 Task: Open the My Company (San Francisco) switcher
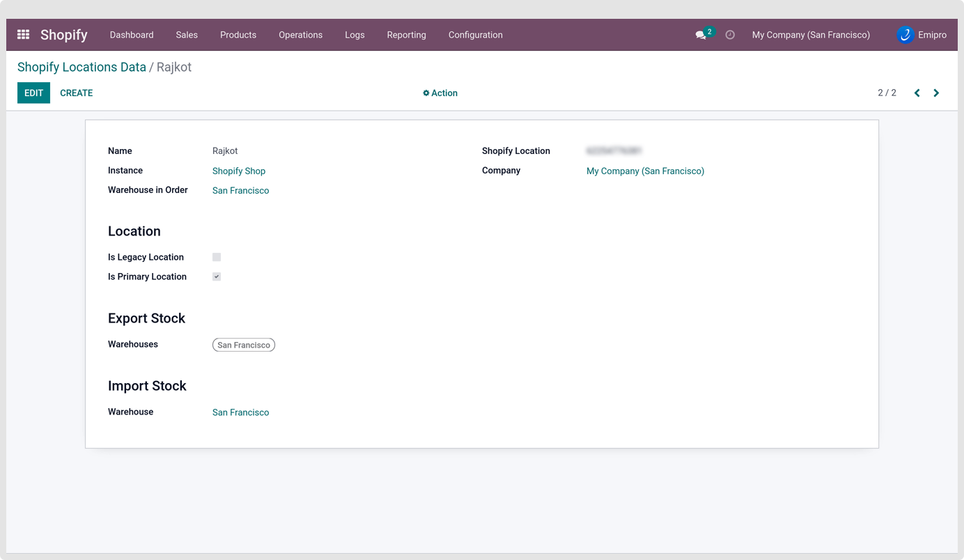click(x=811, y=35)
